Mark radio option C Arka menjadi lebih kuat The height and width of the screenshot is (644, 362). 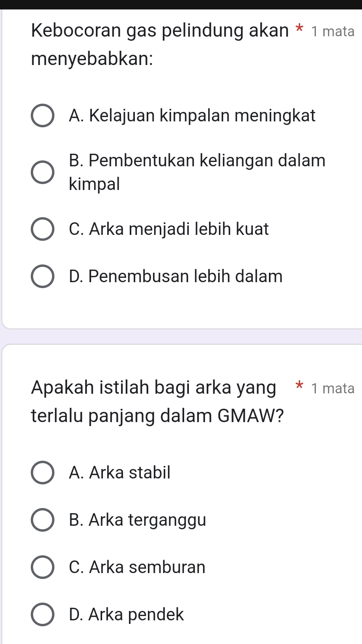pos(43,229)
